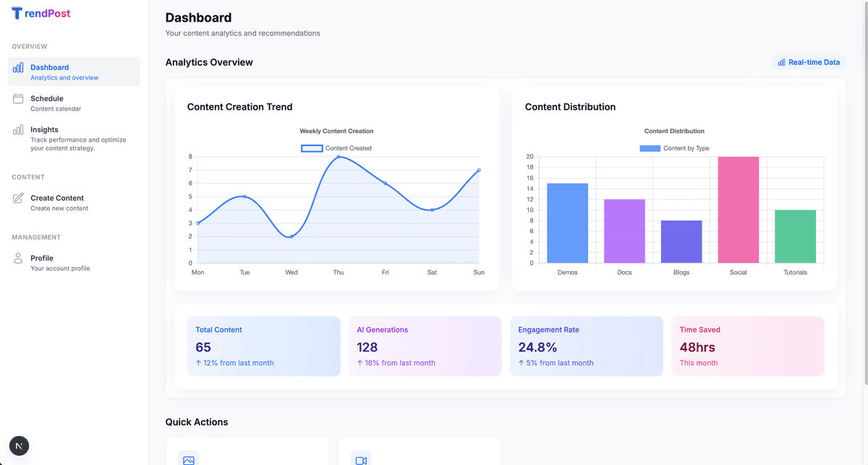Toggle the Content by Type legend
The width and height of the screenshot is (868, 465).
(x=674, y=148)
